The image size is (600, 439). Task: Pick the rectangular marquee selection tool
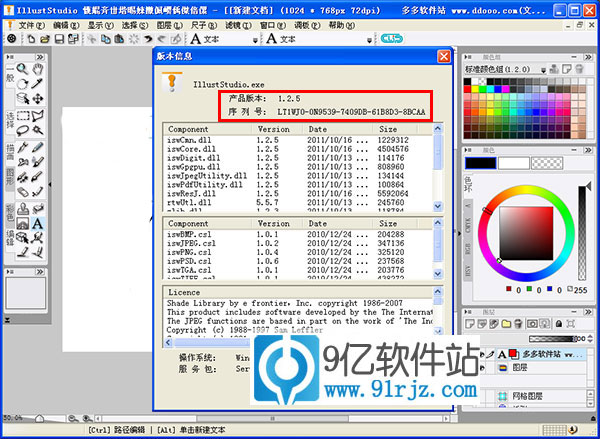click(24, 116)
